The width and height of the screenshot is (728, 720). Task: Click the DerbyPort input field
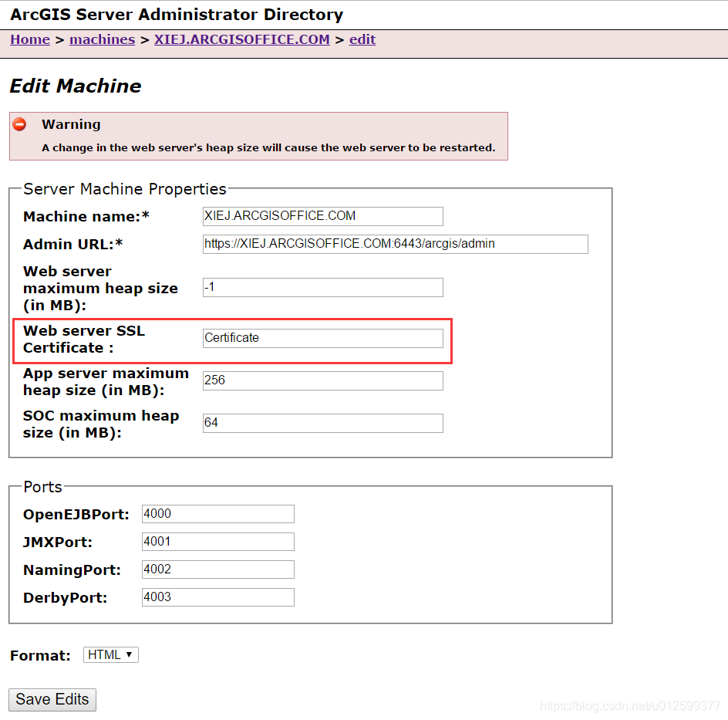click(217, 597)
